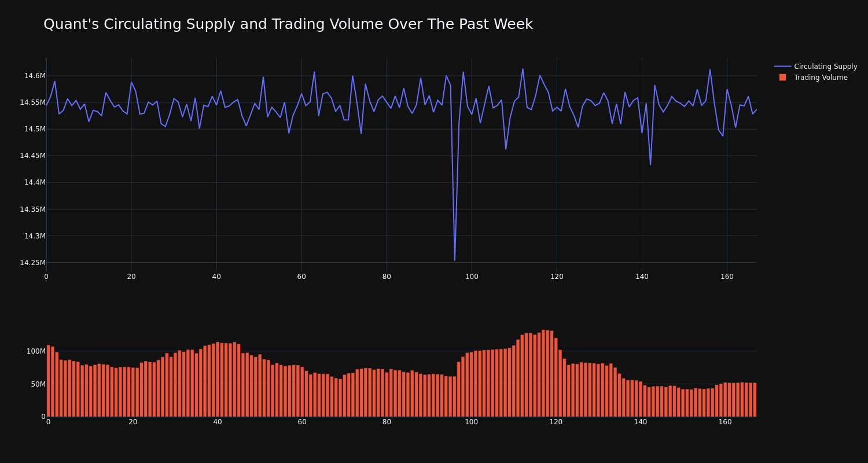The image size is (868, 463).
Task: Click the lower chart x-axis label 80
Action: (387, 422)
